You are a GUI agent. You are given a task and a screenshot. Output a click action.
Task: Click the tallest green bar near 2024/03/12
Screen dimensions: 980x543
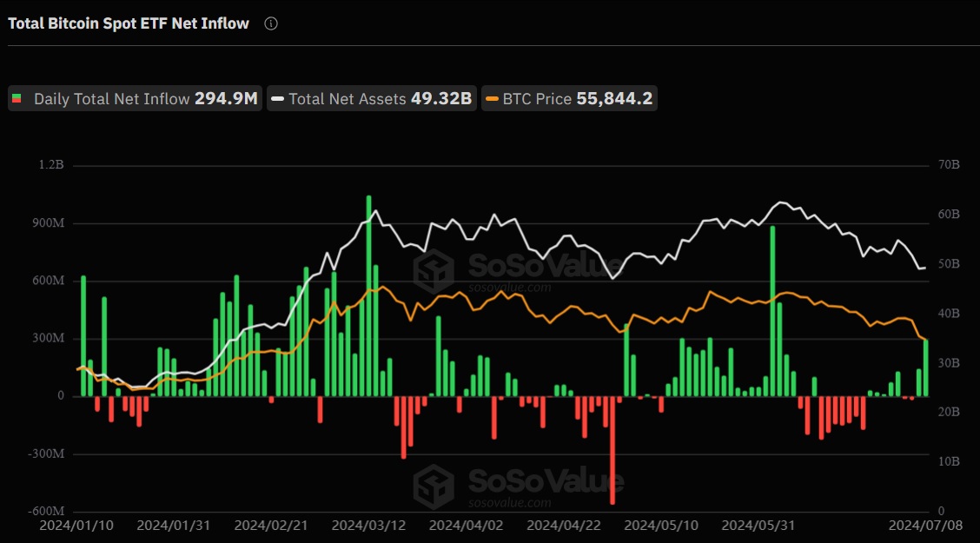[368, 296]
